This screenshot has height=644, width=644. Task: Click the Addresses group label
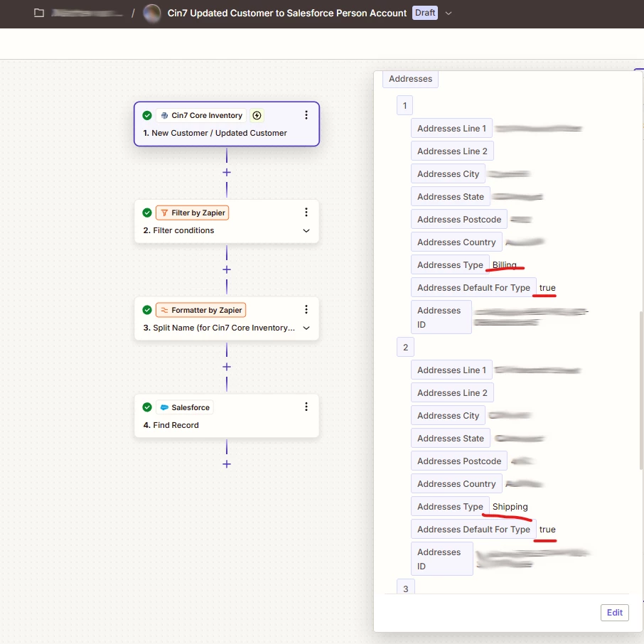tap(410, 78)
